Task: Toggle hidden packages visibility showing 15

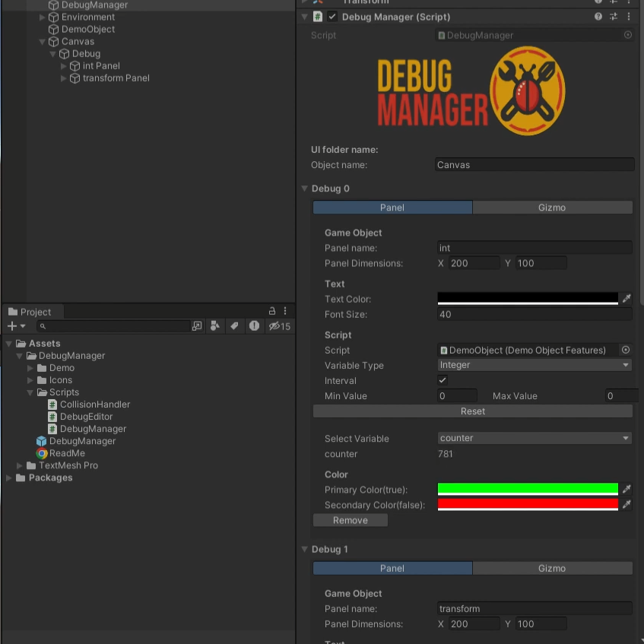Action: (279, 326)
